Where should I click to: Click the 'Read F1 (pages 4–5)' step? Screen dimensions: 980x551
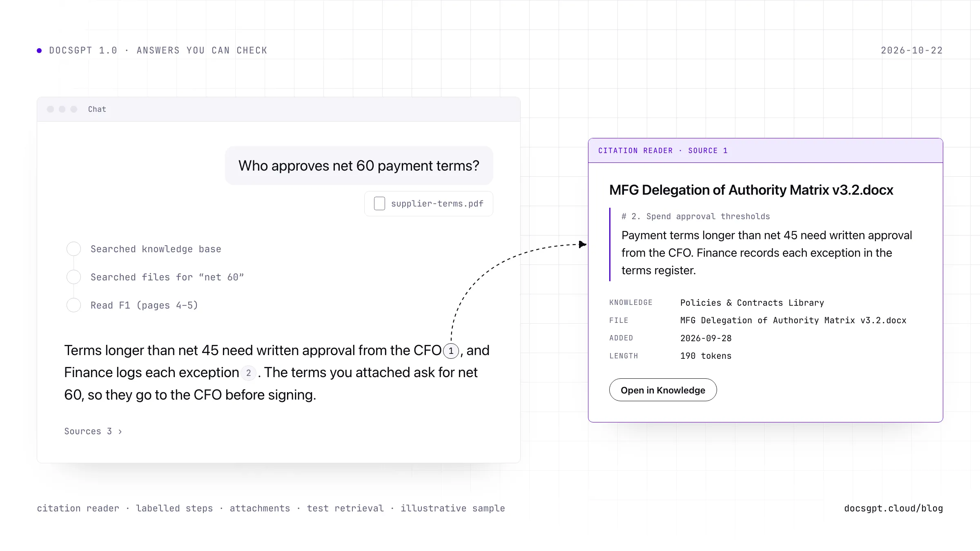(x=144, y=306)
